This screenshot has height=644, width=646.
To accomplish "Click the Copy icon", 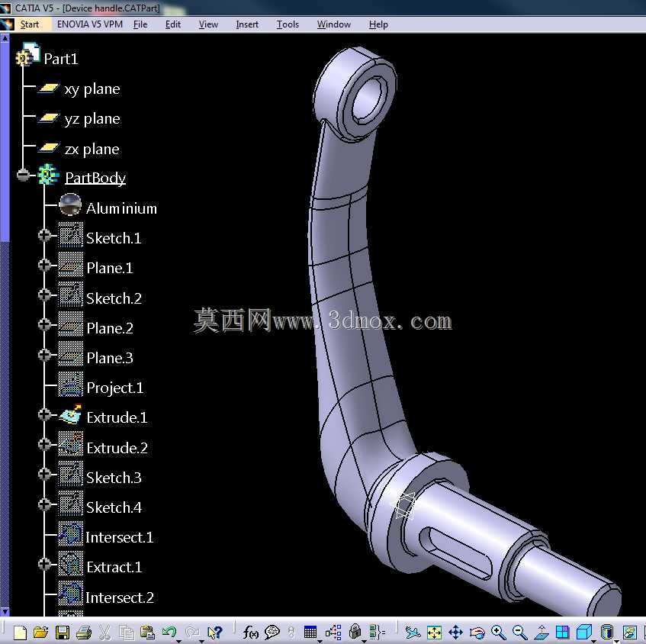I will [x=127, y=632].
